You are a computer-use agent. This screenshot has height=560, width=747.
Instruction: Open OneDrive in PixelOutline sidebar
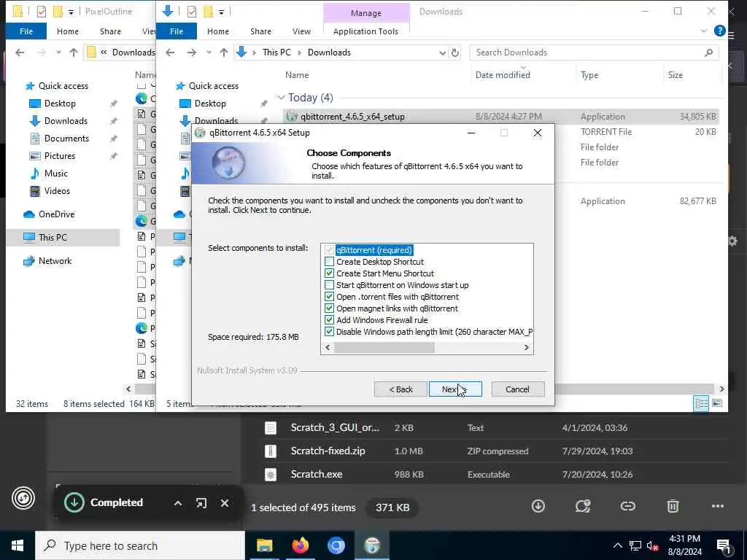(56, 214)
